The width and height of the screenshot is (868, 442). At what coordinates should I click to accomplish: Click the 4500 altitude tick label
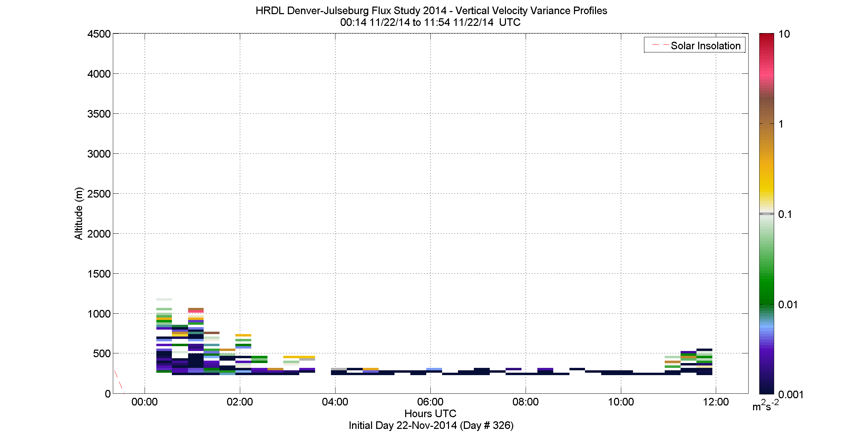(99, 34)
